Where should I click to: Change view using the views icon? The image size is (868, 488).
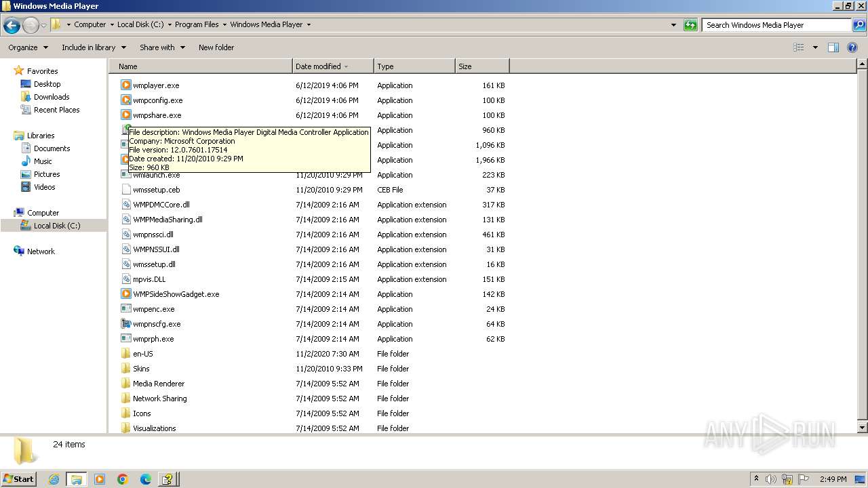(x=799, y=47)
